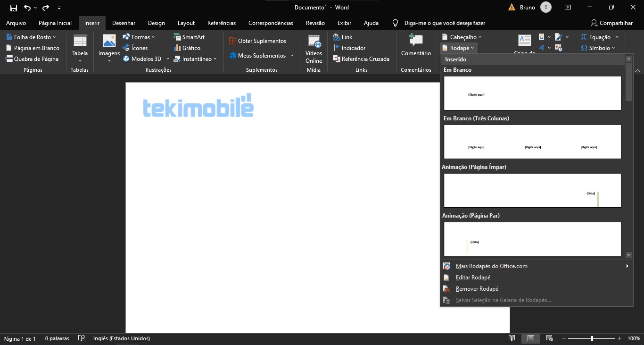
Task: Click the Save icon in the title bar
Action: [x=14, y=8]
